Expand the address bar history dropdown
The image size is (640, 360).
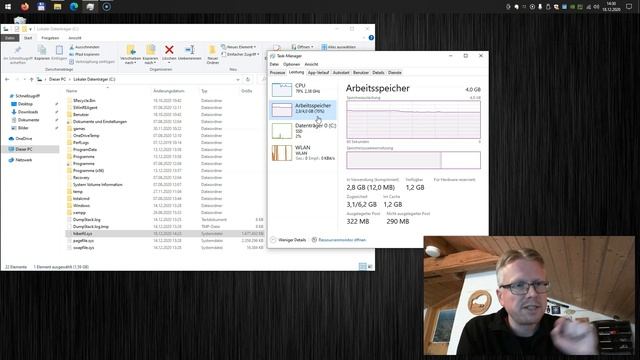(238, 79)
